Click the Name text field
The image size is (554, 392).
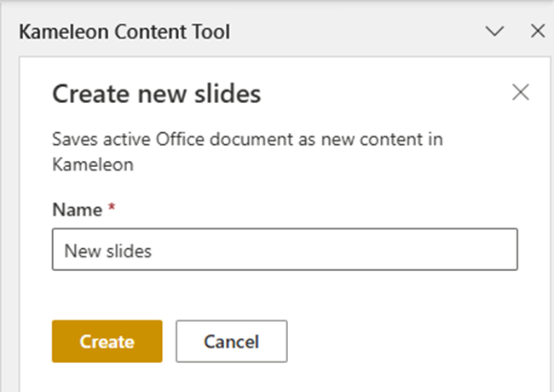tap(284, 250)
